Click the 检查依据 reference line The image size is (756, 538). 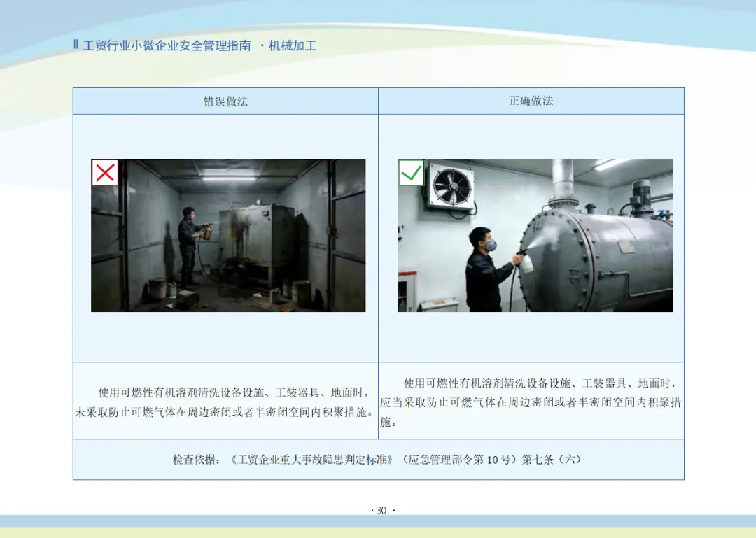[x=378, y=460]
